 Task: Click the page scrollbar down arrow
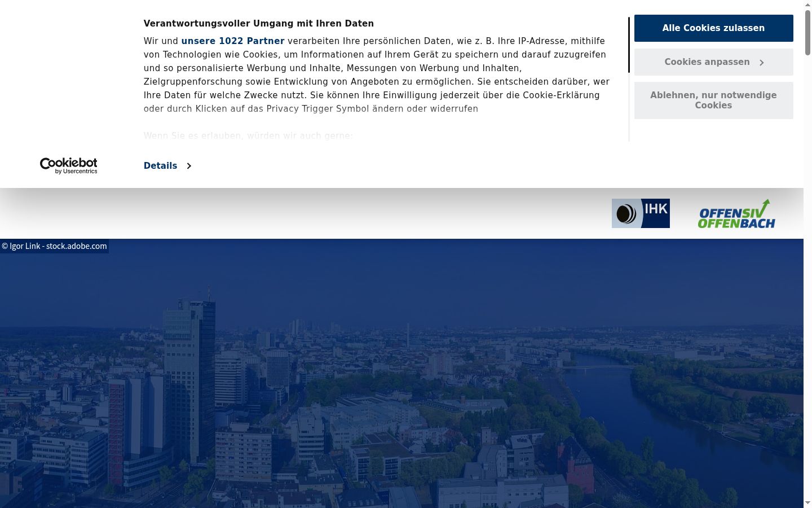point(807,503)
